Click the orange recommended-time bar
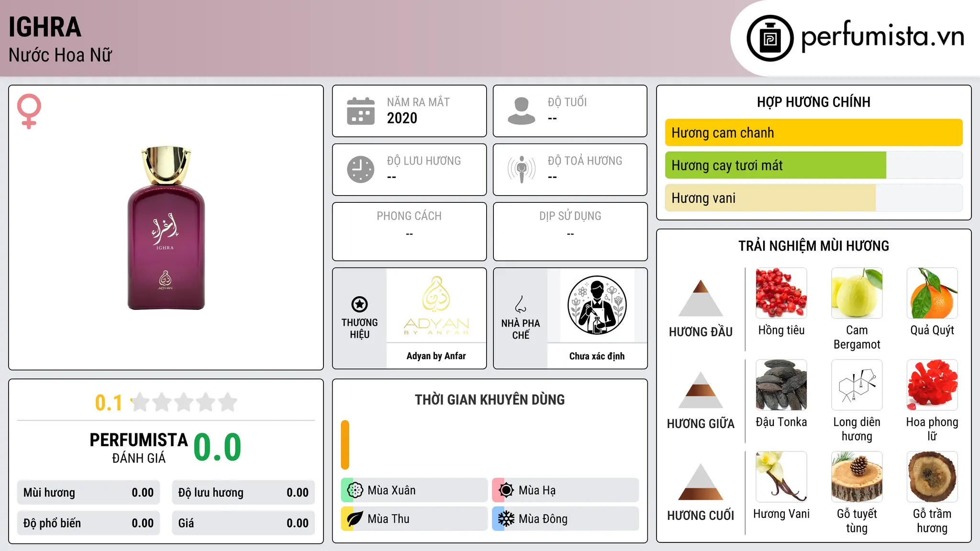The image size is (980, 551). [345, 445]
